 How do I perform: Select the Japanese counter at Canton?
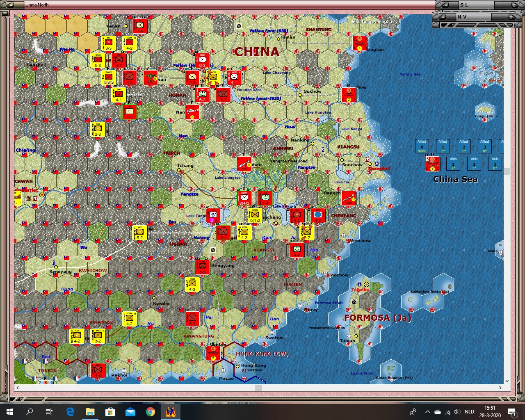pos(213,353)
